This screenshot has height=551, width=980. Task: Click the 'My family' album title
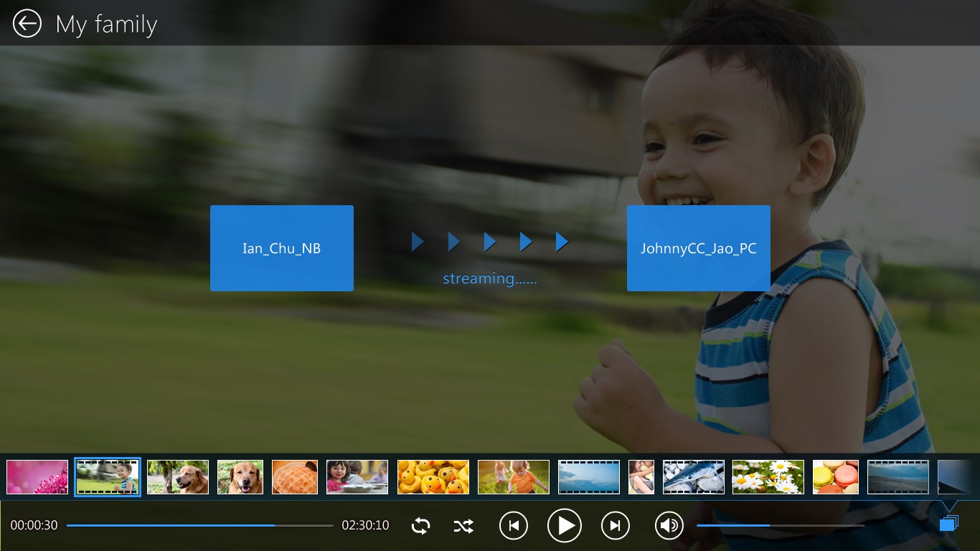pyautogui.click(x=106, y=24)
